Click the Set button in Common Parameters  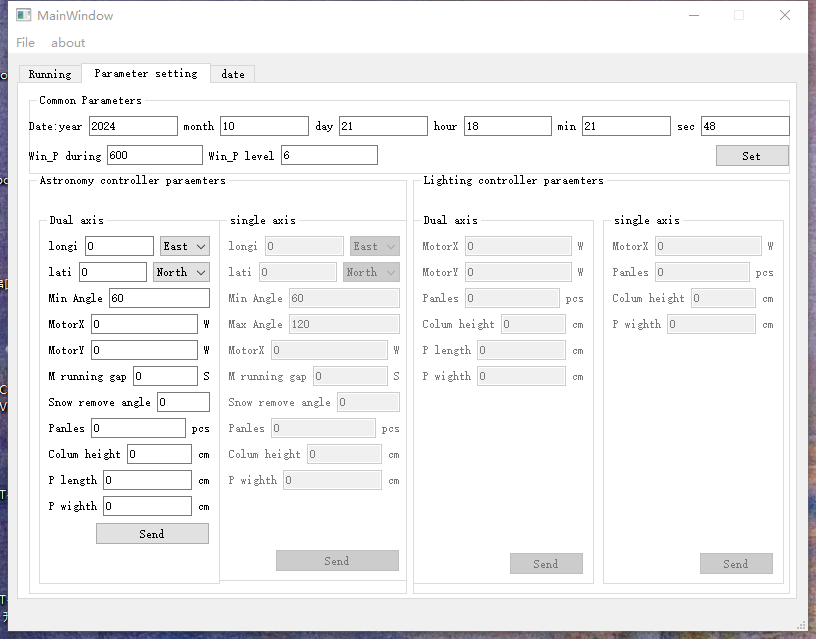pyautogui.click(x=751, y=156)
